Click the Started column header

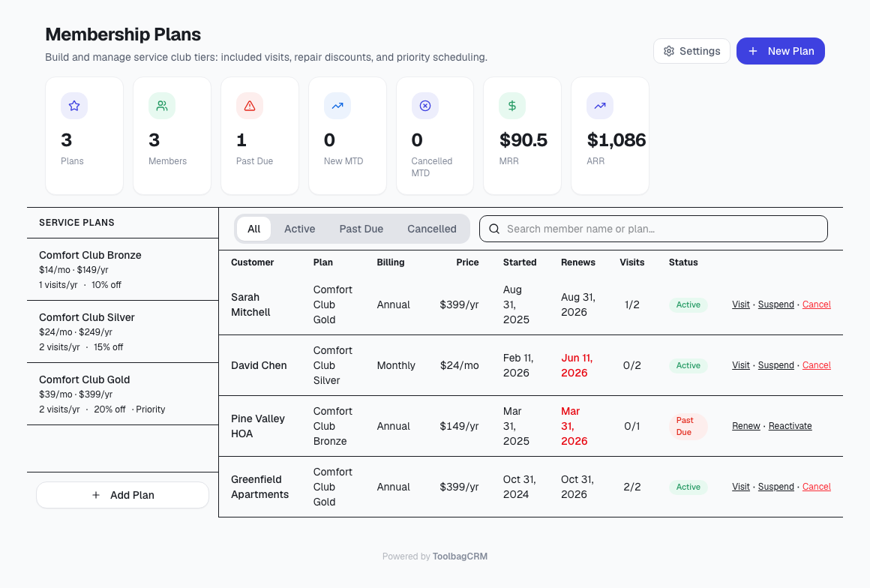[520, 262]
